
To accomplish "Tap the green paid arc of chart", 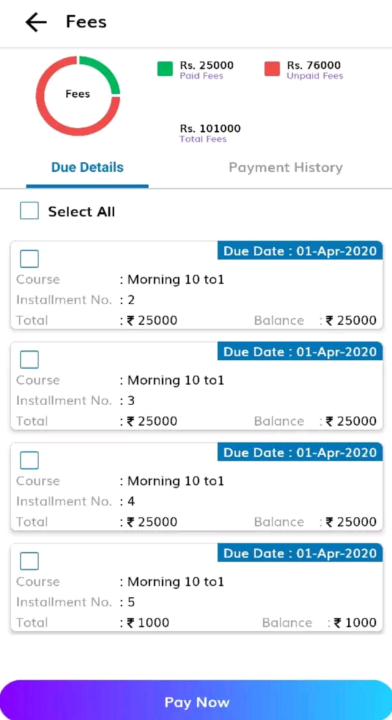I will (106, 71).
